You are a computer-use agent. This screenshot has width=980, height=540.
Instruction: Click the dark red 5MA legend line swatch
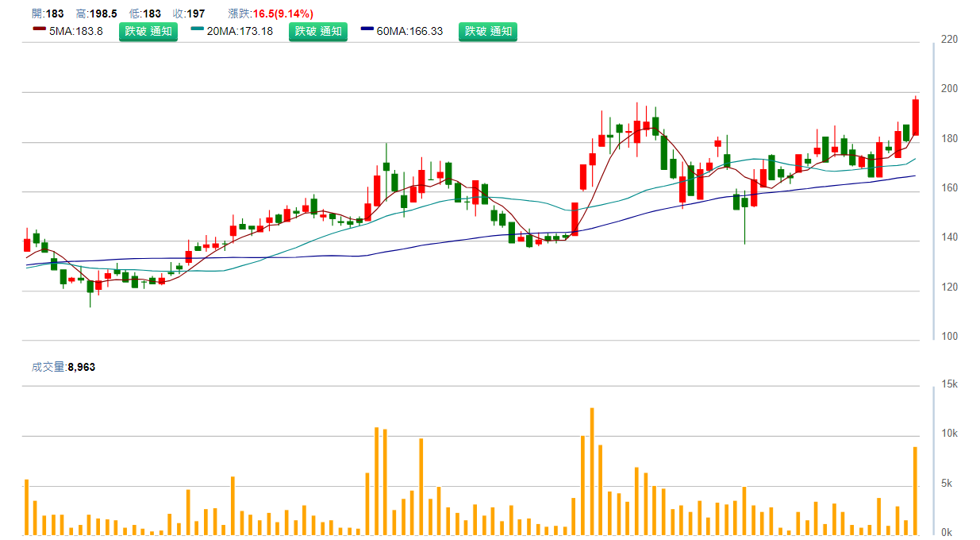pyautogui.click(x=39, y=29)
